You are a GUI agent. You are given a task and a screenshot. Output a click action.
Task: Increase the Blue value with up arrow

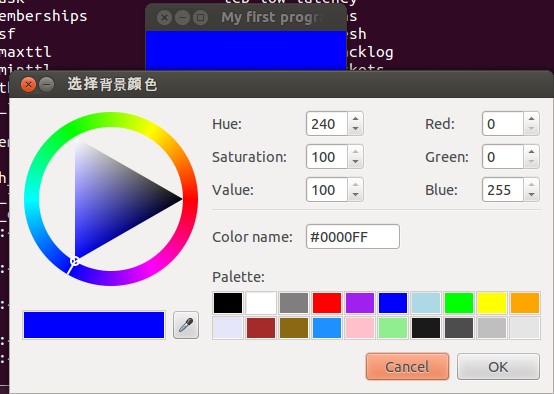[x=531, y=184]
